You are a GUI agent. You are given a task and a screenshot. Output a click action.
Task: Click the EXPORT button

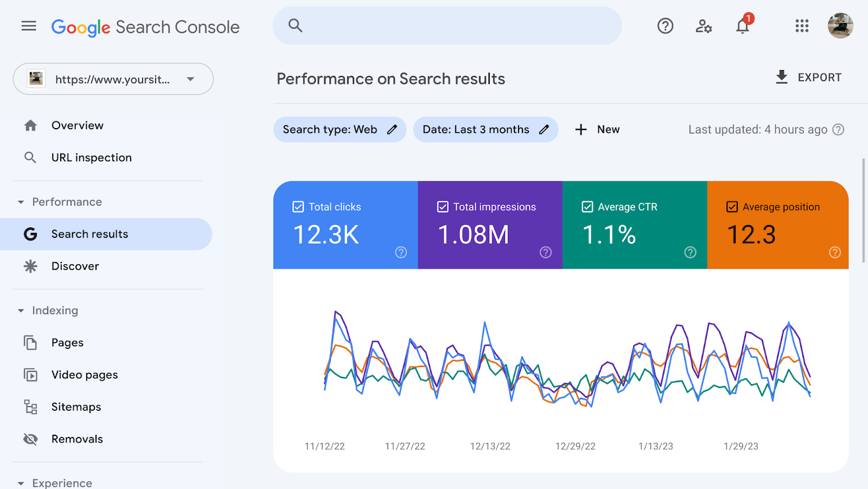pyautogui.click(x=808, y=77)
